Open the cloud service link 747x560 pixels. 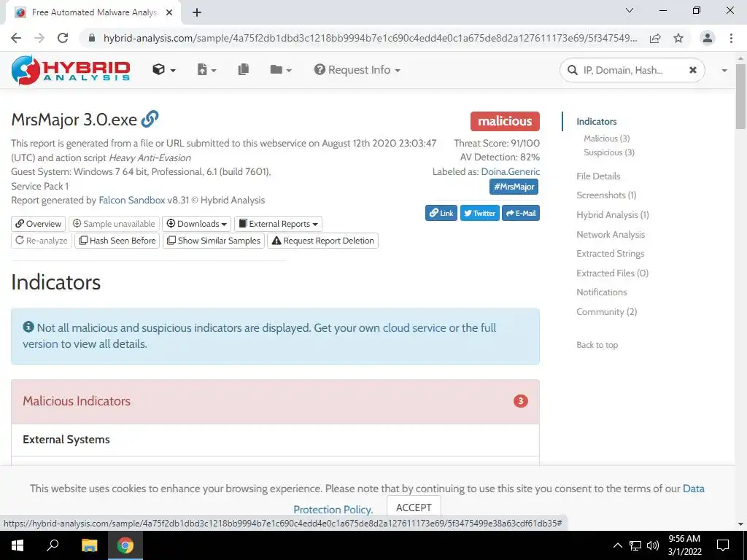[414, 327]
